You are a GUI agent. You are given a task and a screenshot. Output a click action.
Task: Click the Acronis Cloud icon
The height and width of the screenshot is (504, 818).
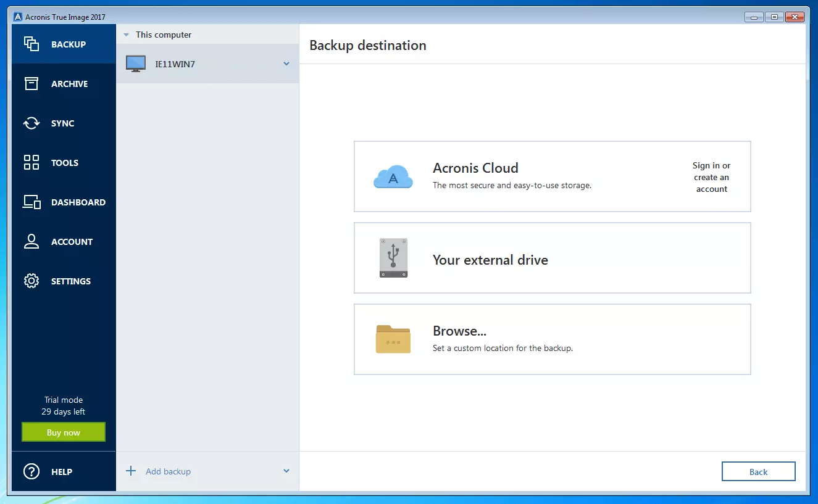(x=393, y=176)
